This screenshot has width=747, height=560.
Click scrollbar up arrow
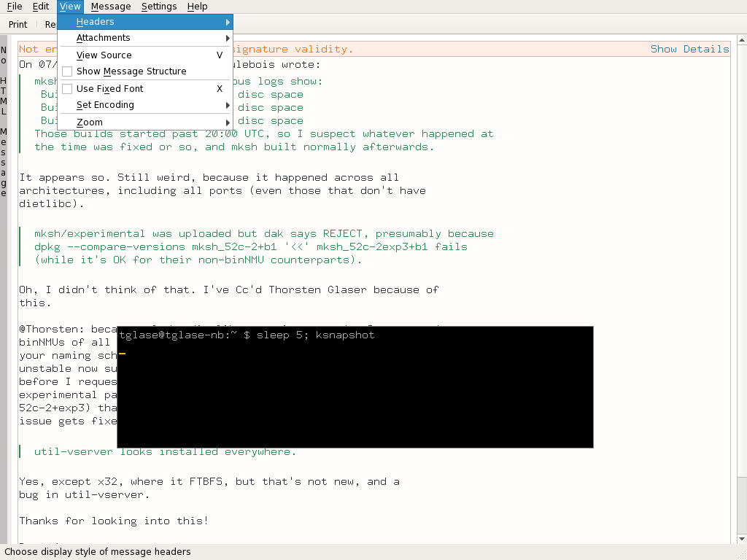pos(742,41)
